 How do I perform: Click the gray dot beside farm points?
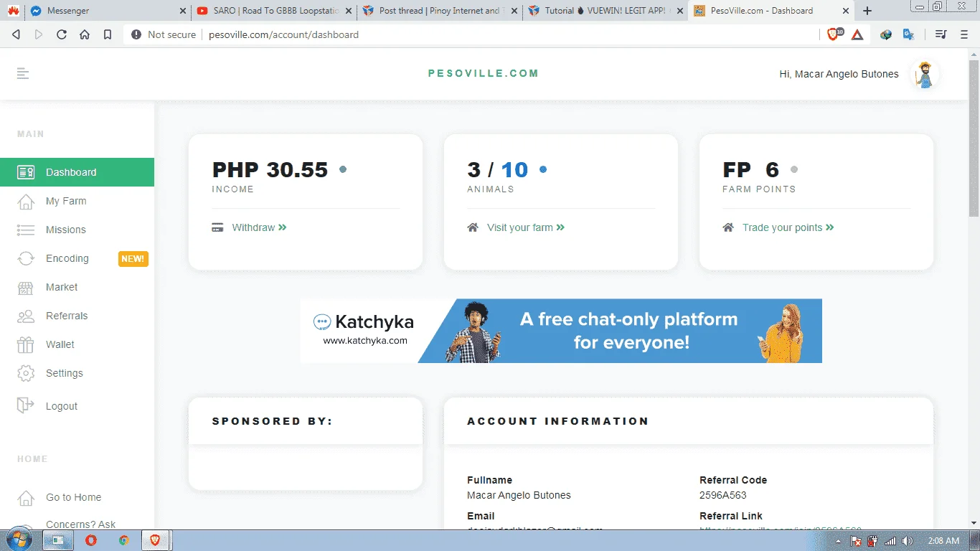[794, 169]
